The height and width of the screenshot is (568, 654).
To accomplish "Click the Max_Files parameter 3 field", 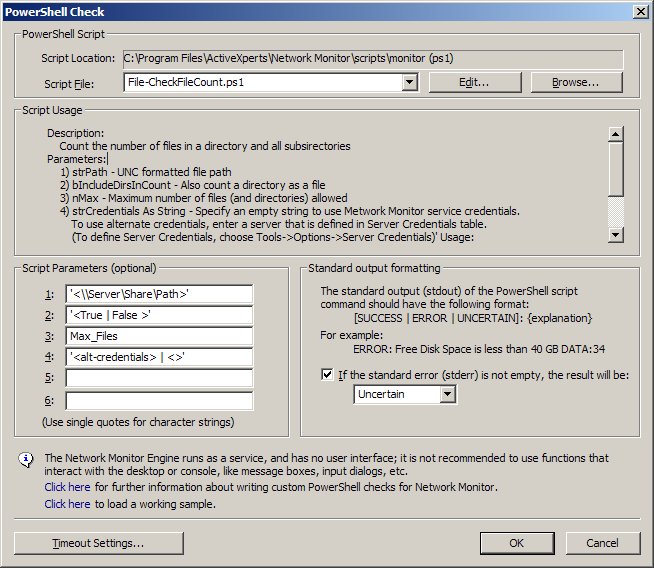I will click(x=159, y=336).
